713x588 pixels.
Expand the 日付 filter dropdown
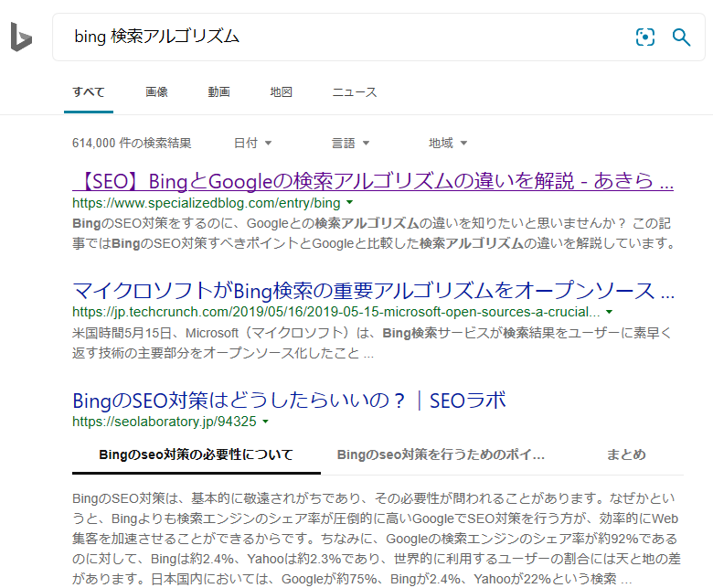point(252,144)
